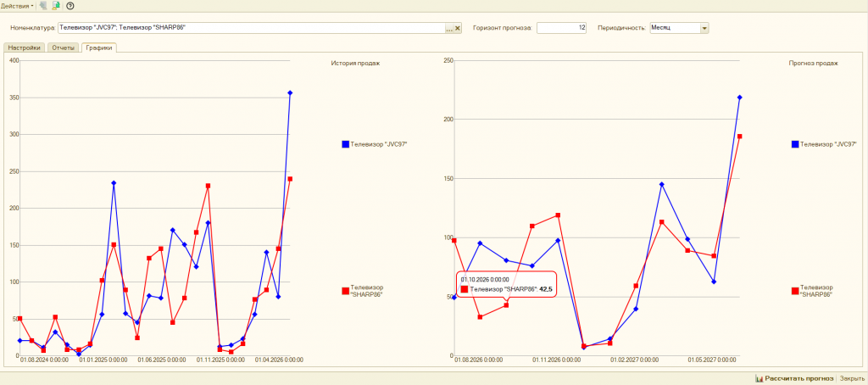This screenshot has height=385, width=868.
Task: Click the SHARP86 42,5 data point tooltip
Action: pos(506,285)
